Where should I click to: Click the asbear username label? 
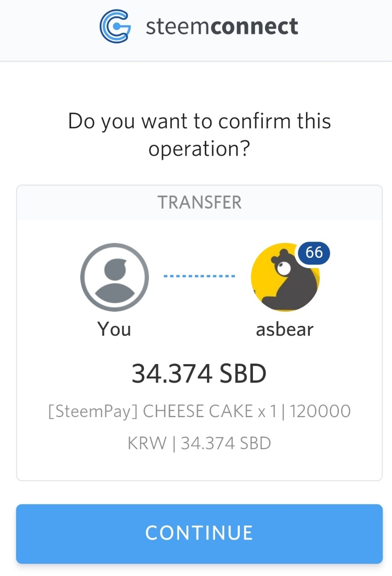coord(284,329)
